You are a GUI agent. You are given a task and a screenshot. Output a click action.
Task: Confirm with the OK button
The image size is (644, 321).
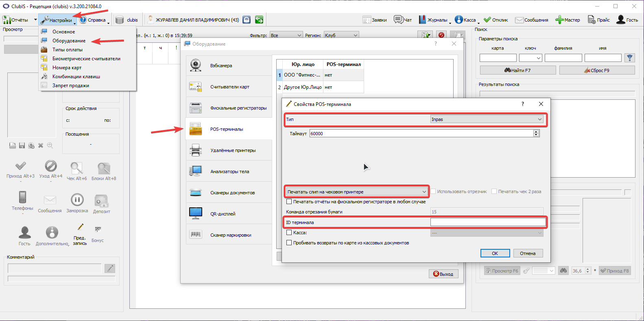click(x=495, y=253)
